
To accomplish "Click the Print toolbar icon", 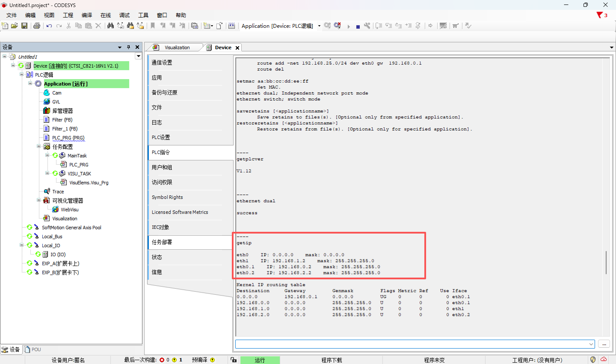I will tap(37, 26).
